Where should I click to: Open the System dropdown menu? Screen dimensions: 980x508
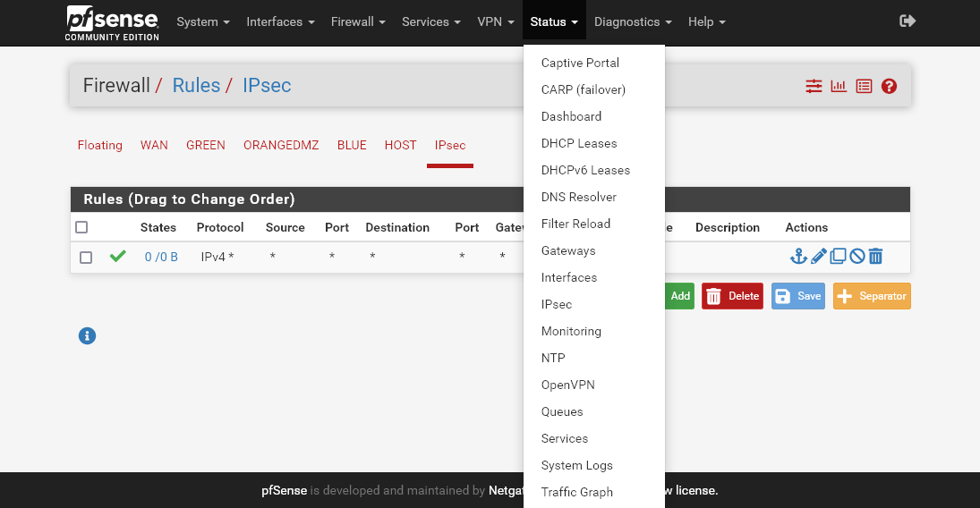[203, 21]
